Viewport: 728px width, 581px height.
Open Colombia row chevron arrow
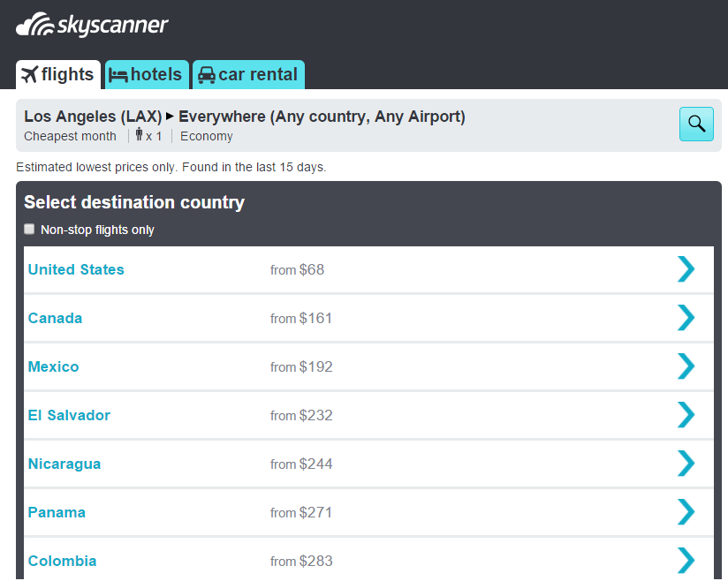pos(686,561)
